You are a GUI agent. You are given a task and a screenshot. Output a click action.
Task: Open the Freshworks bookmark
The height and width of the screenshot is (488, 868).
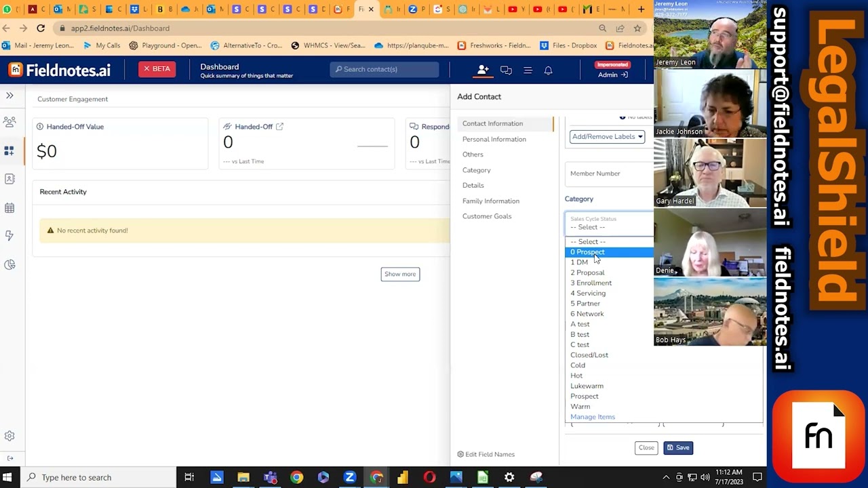pyautogui.click(x=494, y=45)
